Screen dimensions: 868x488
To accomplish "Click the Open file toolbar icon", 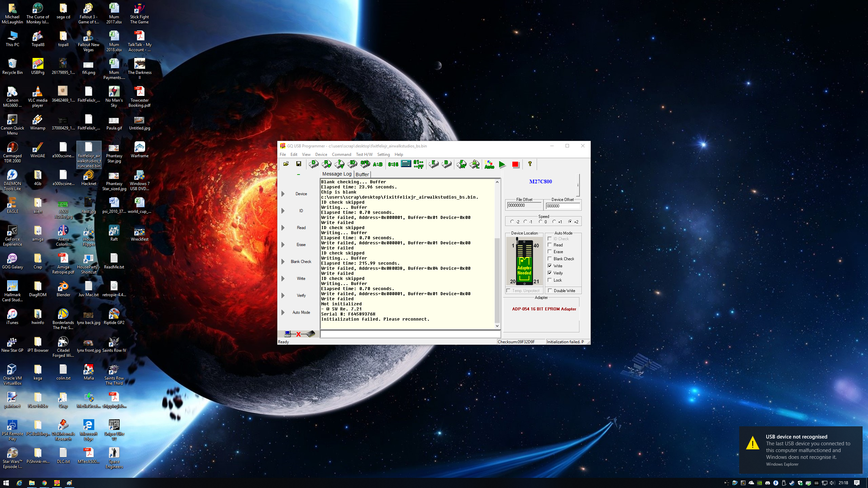I will click(286, 164).
